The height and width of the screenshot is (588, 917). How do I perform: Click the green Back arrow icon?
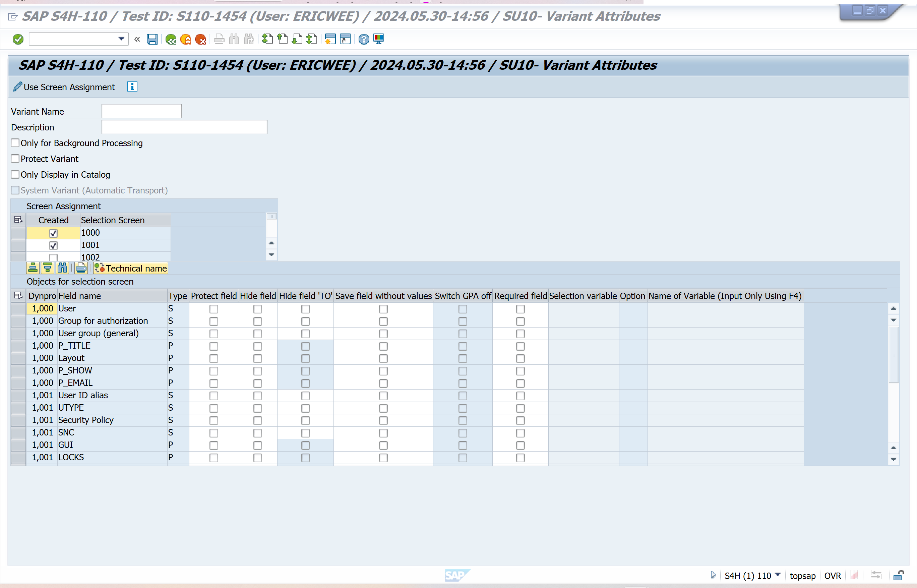171,39
